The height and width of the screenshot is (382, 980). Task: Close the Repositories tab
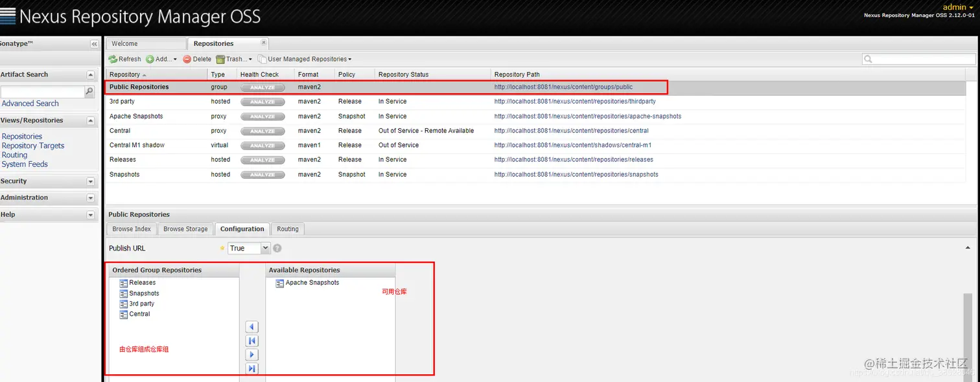(x=263, y=43)
